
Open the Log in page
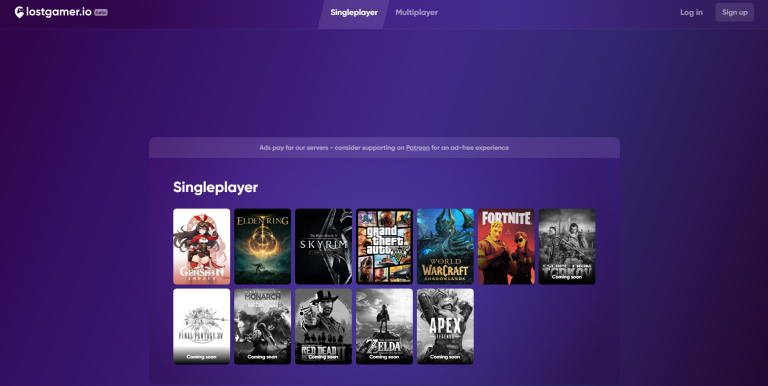[x=691, y=13]
